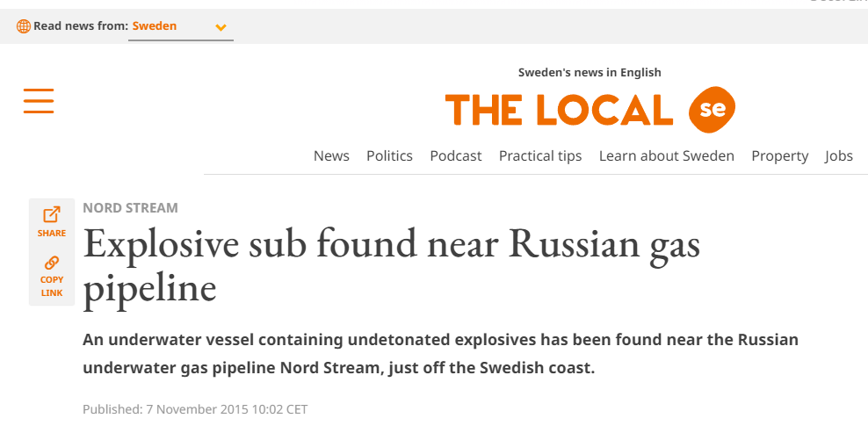Click the orange 'se' logo badge
Viewport: 868px width, 440px height.
[712, 110]
